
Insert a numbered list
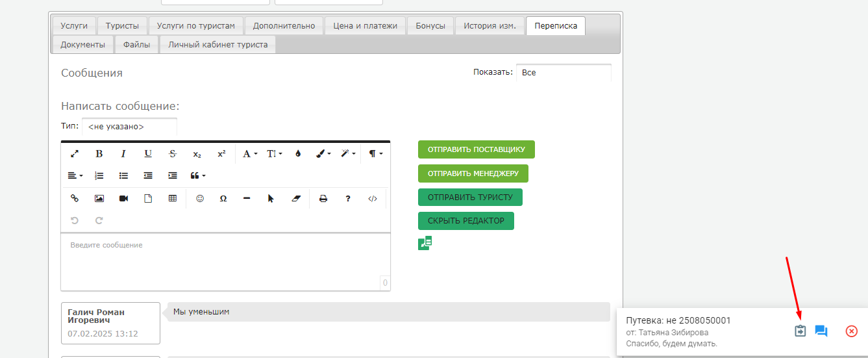[99, 175]
